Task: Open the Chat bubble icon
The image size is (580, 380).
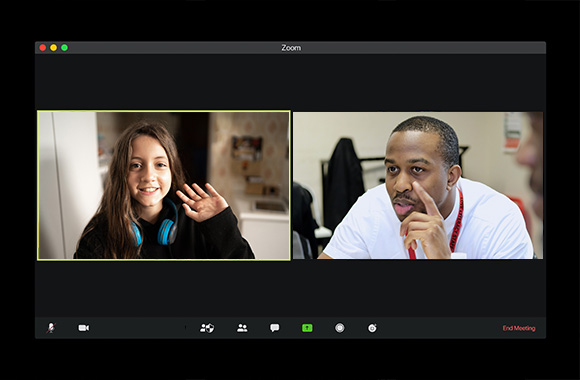Action: (274, 328)
